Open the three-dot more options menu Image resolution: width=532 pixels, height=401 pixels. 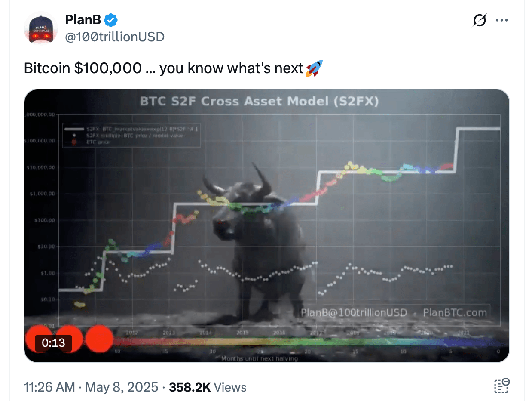pyautogui.click(x=502, y=20)
